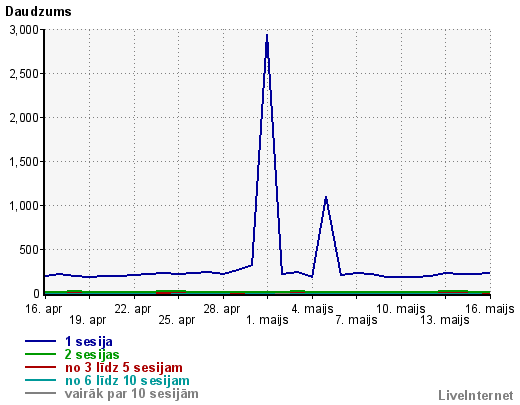Select 'no 3 līdz 5 sesijam' legend entry
This screenshot has height=405, width=520.
[x=124, y=367]
